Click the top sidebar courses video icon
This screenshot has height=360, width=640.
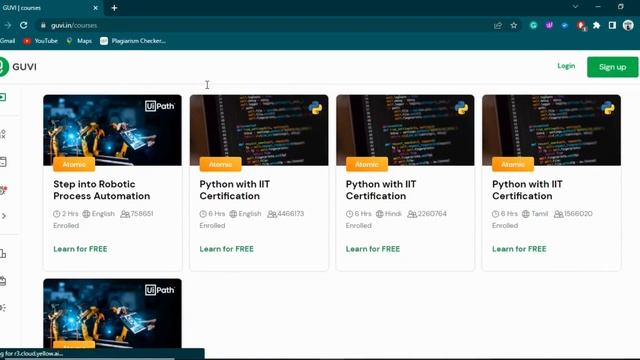click(3, 97)
